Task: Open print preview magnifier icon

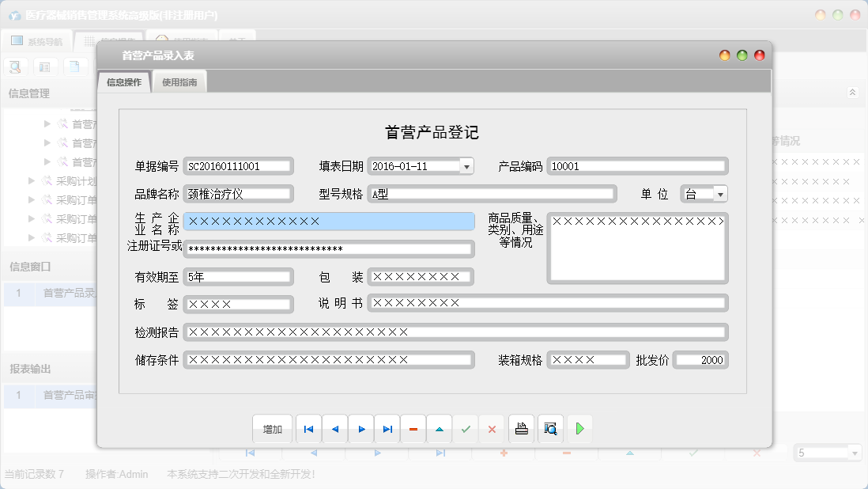Action: 551,429
